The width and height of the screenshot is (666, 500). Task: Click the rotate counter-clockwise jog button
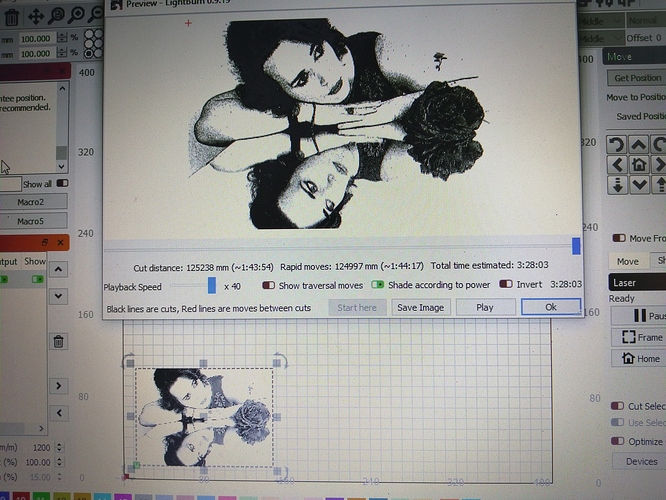tap(617, 145)
